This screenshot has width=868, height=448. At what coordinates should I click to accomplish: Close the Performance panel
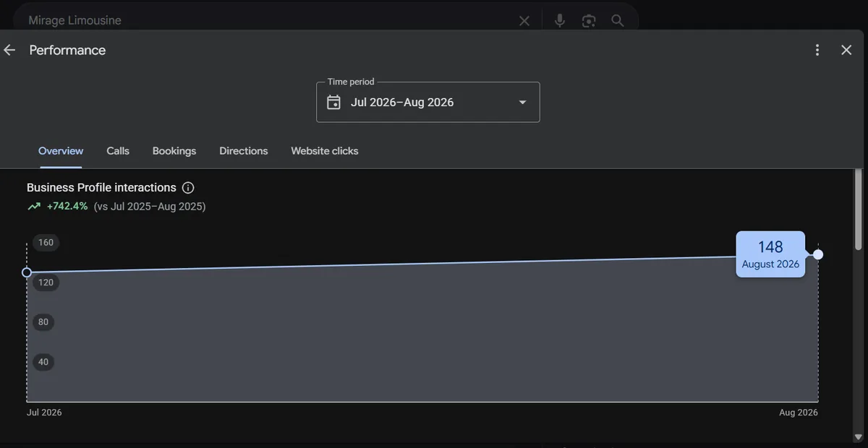click(x=846, y=50)
